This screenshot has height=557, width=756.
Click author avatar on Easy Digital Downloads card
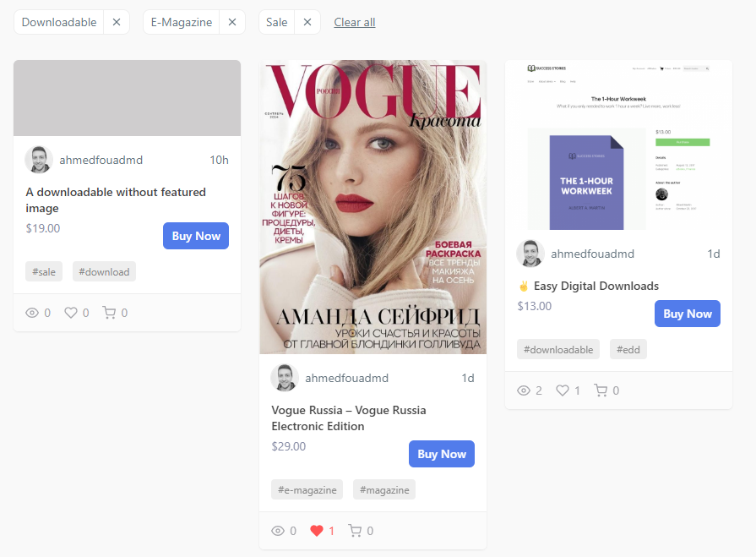tap(530, 254)
